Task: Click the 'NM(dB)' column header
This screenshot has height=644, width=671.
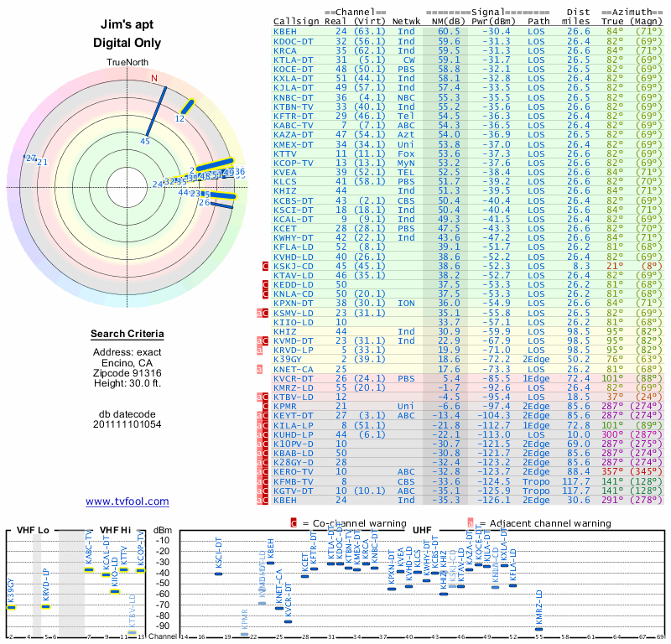Action: pyautogui.click(x=449, y=22)
